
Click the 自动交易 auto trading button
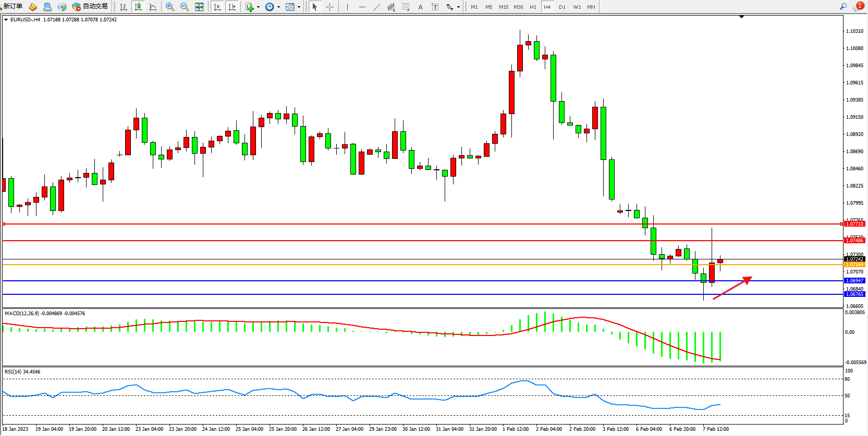[90, 6]
